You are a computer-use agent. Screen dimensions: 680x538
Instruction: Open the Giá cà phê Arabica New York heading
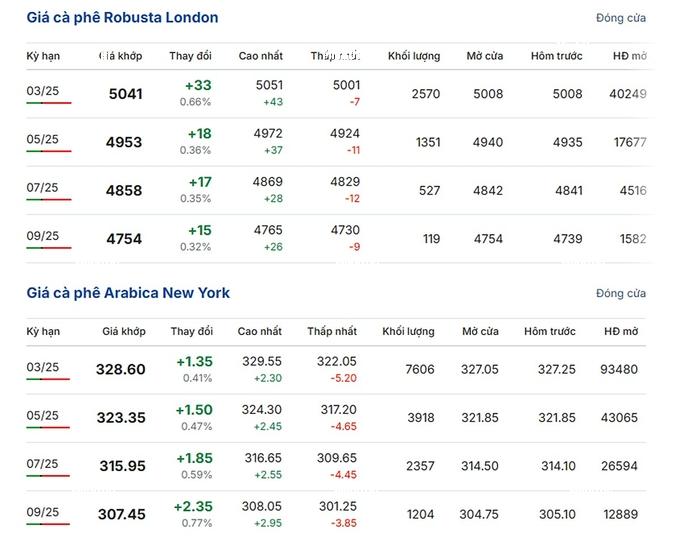[128, 293]
